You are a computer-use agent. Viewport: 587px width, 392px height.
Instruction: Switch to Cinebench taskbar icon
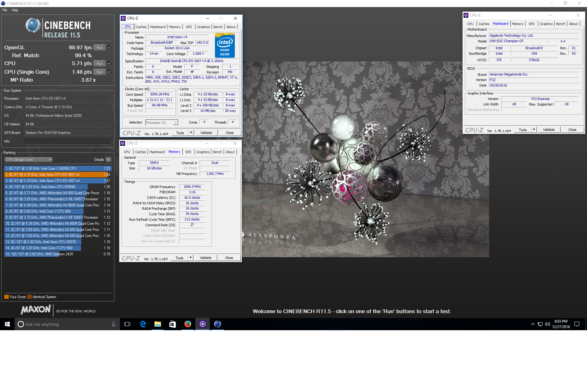[217, 324]
